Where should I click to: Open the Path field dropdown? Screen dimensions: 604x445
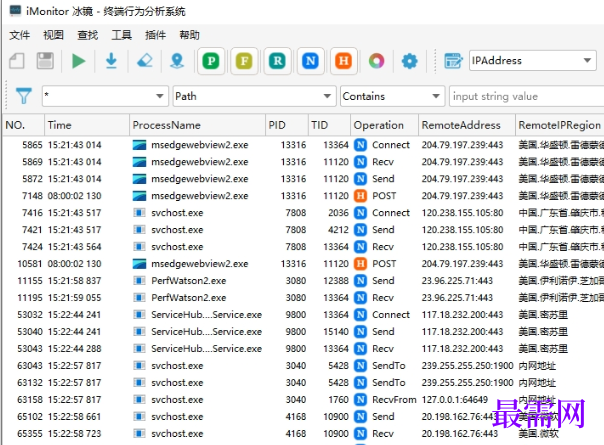pyautogui.click(x=254, y=96)
